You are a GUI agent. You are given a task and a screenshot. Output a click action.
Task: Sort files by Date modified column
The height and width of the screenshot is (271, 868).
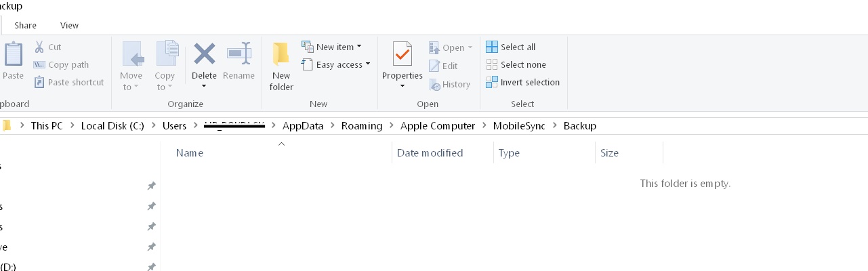click(x=430, y=153)
